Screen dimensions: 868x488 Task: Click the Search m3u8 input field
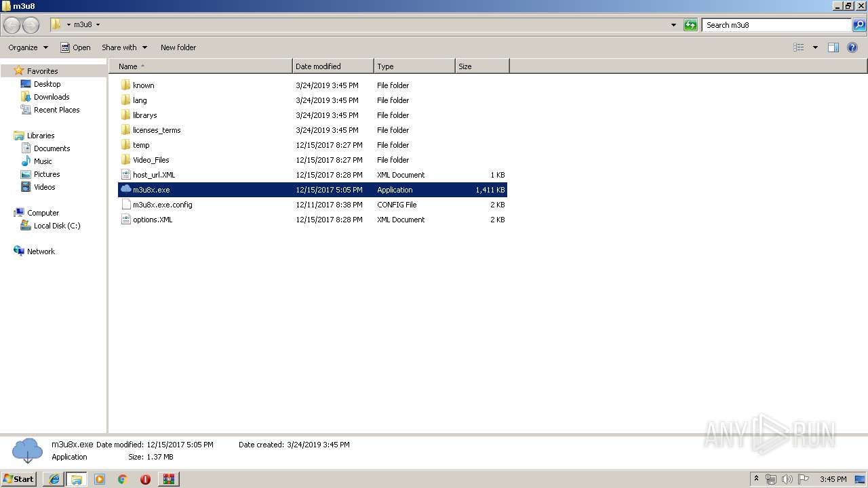click(776, 25)
